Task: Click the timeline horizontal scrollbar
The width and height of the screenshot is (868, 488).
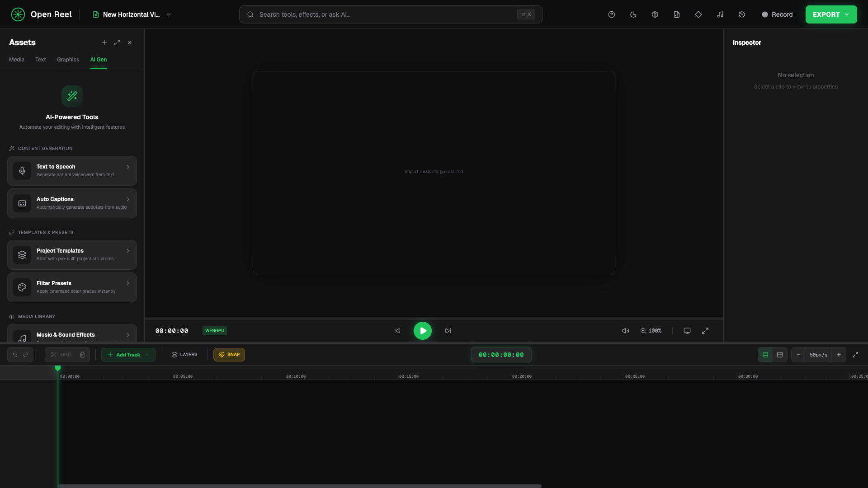Action: click(300, 486)
